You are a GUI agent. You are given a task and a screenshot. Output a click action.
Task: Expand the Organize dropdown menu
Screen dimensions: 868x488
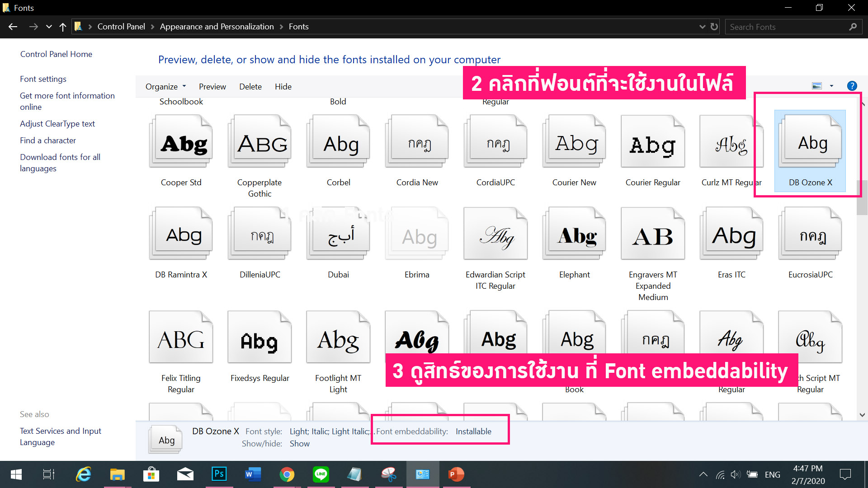pos(165,86)
